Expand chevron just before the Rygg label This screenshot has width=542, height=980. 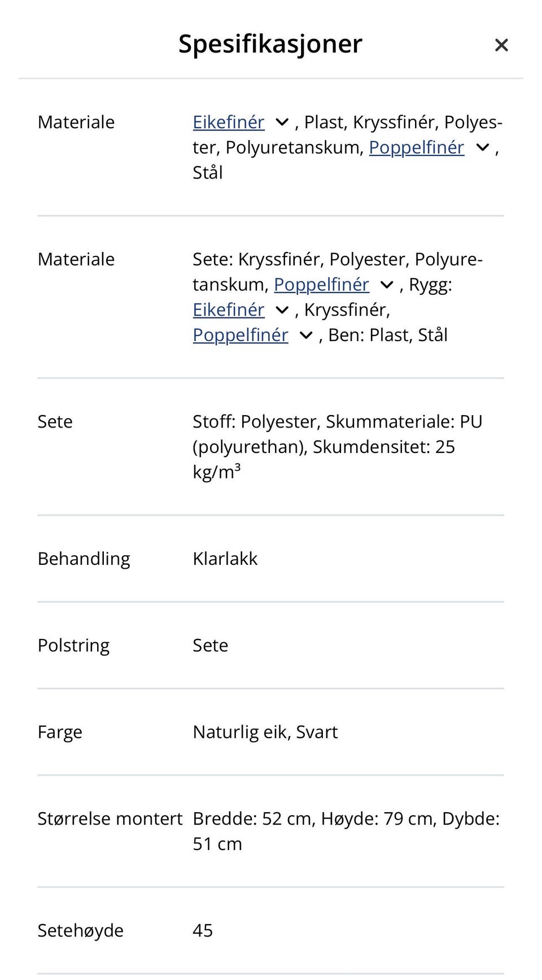click(x=387, y=285)
